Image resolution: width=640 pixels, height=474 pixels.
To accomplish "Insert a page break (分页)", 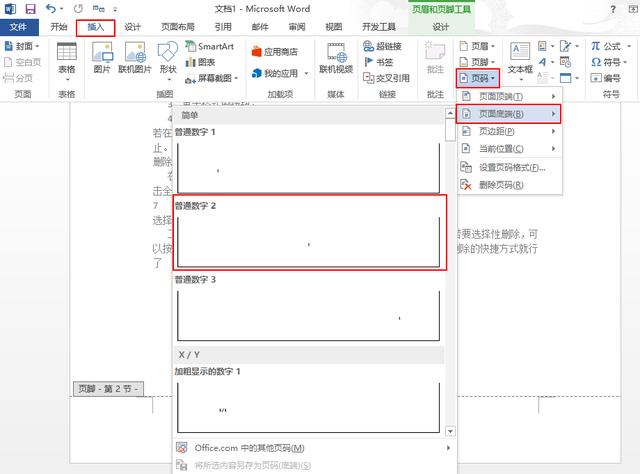I will pos(18,78).
